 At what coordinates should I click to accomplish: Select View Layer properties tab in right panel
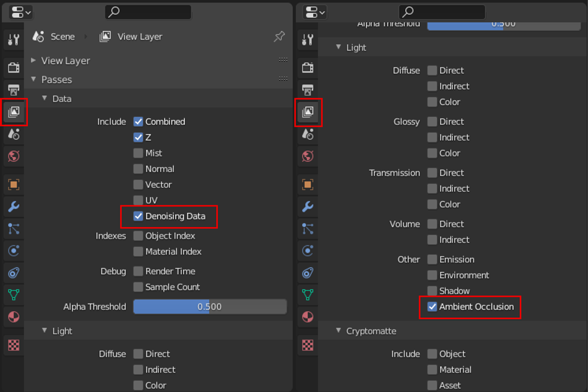[308, 112]
